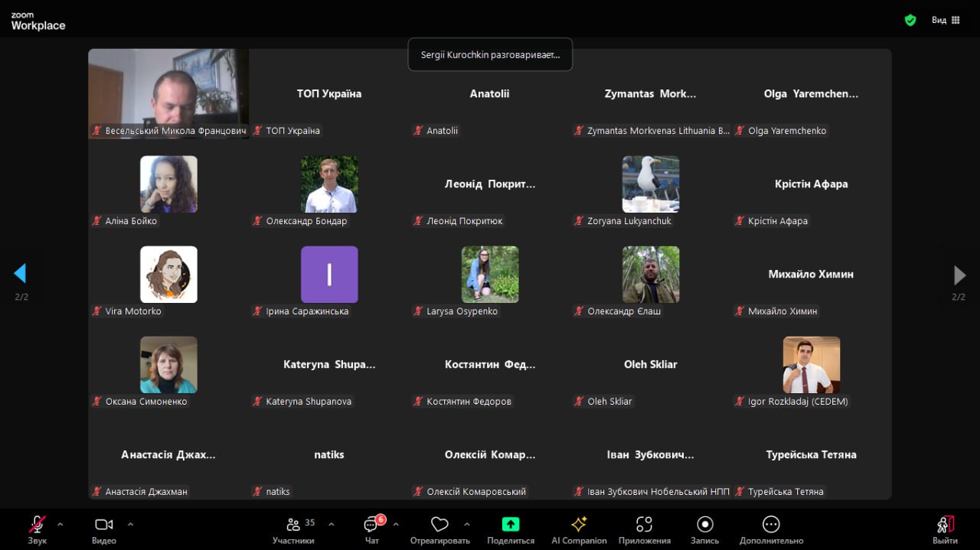Select Igor Rozkladaj (CEDEM) video tile
Viewport: 980px width, 550px height.
coord(811,366)
